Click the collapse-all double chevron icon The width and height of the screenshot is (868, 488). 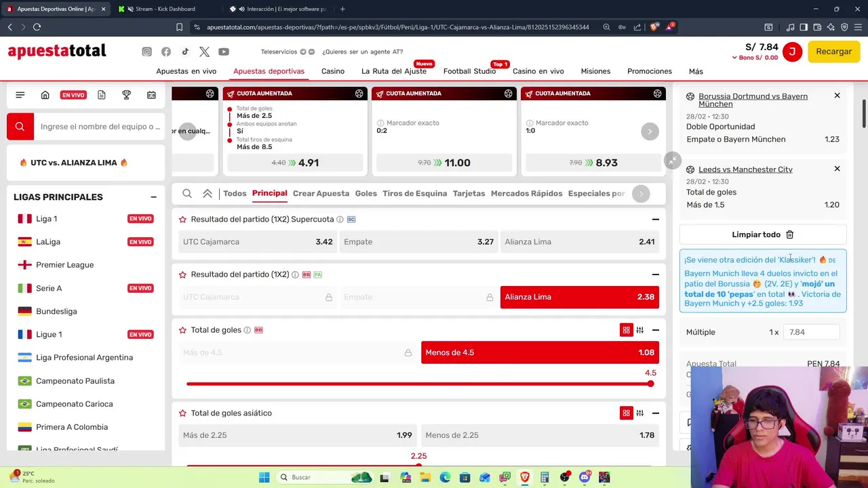click(208, 194)
